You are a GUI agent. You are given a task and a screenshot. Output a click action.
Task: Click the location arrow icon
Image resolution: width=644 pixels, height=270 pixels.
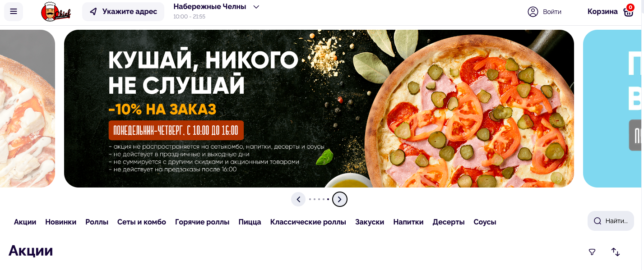pos(93,11)
